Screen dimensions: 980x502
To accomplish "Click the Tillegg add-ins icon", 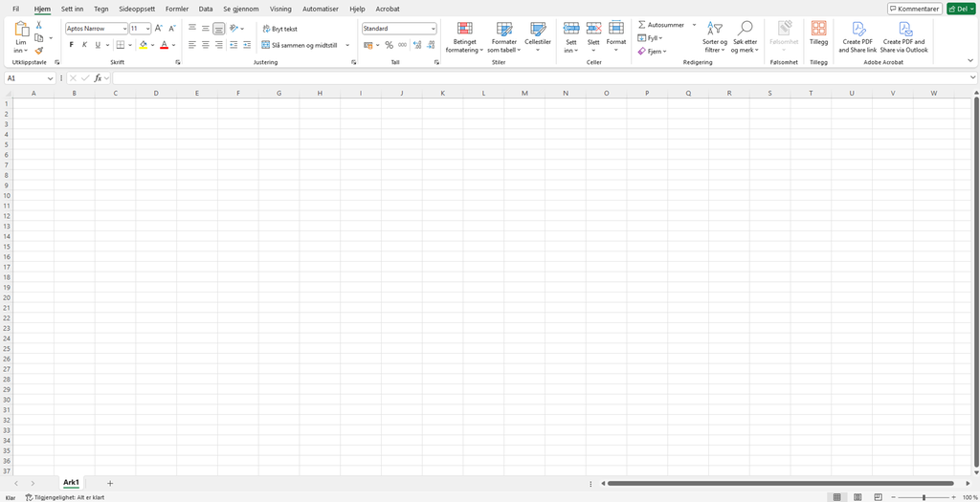I will [x=818, y=29].
